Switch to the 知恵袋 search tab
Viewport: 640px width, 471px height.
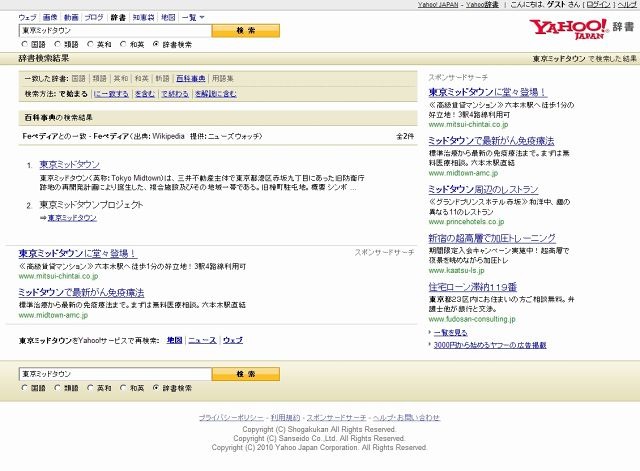(143, 18)
